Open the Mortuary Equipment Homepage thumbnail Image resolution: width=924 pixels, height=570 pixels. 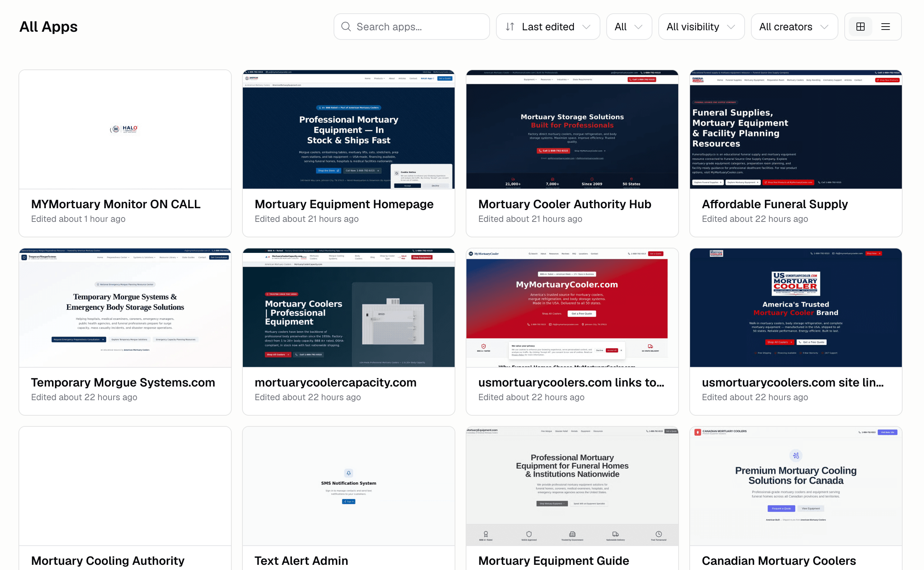click(349, 129)
